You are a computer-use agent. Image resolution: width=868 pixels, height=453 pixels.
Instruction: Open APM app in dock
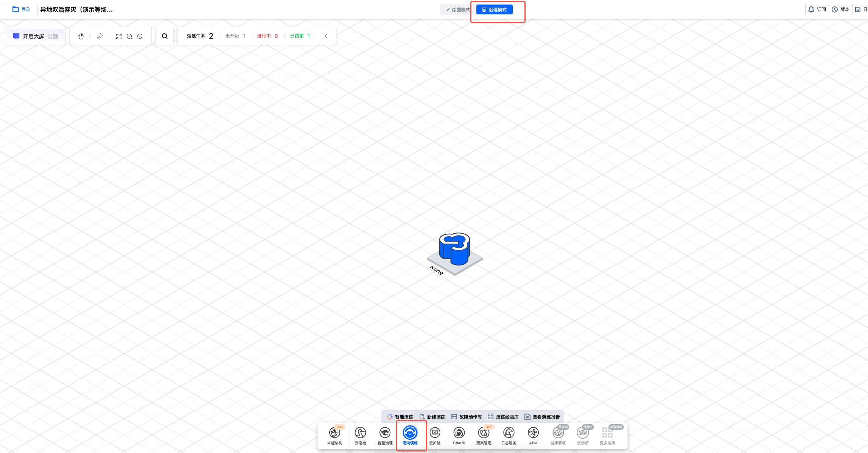(x=533, y=435)
